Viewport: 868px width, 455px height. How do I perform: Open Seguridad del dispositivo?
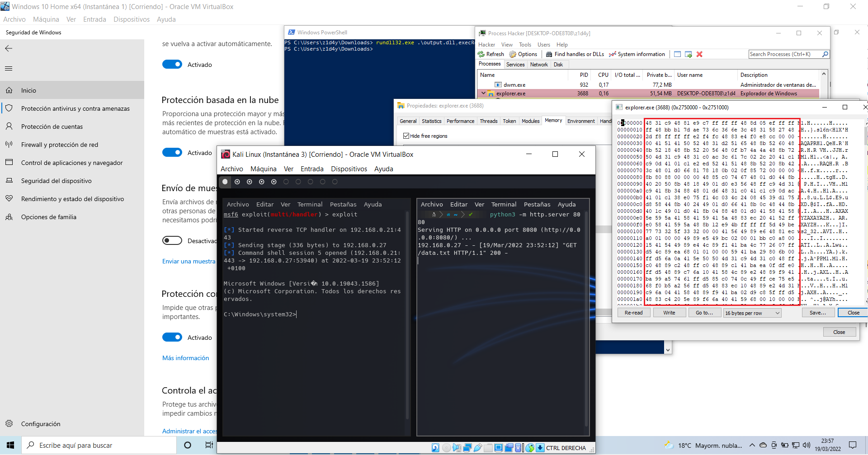pos(72,181)
